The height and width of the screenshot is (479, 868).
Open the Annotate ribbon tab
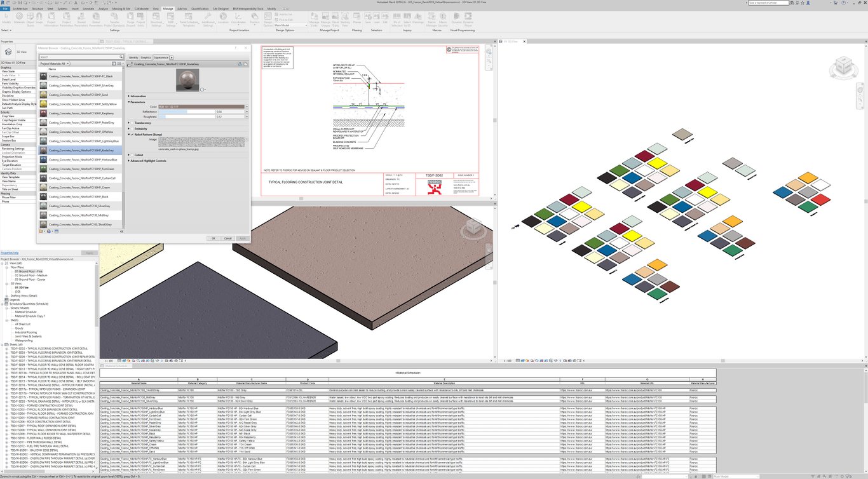(88, 9)
